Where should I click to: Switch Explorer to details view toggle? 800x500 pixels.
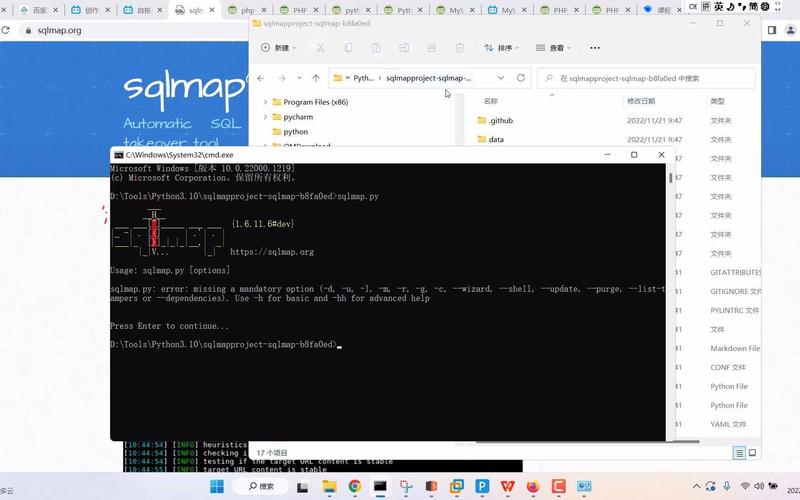[x=739, y=453]
